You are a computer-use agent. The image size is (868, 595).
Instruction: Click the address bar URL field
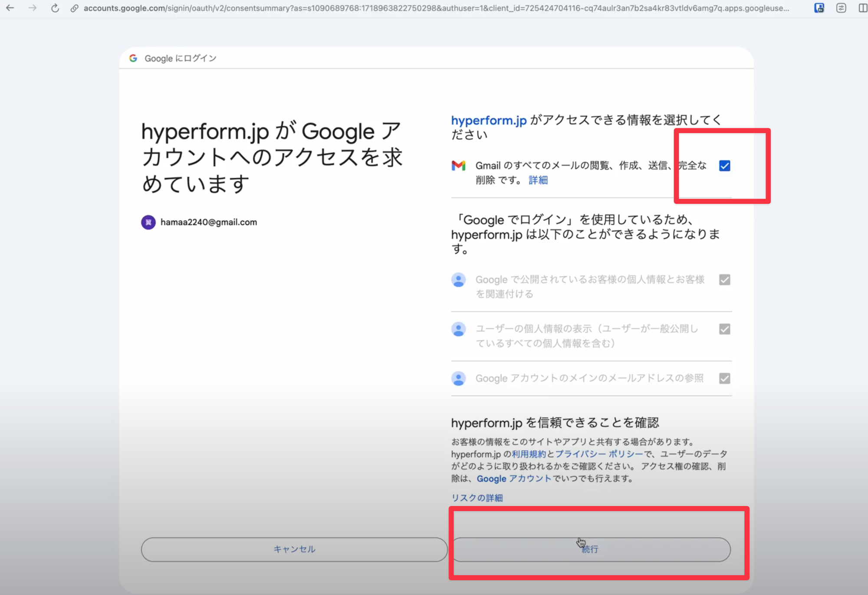(436, 8)
